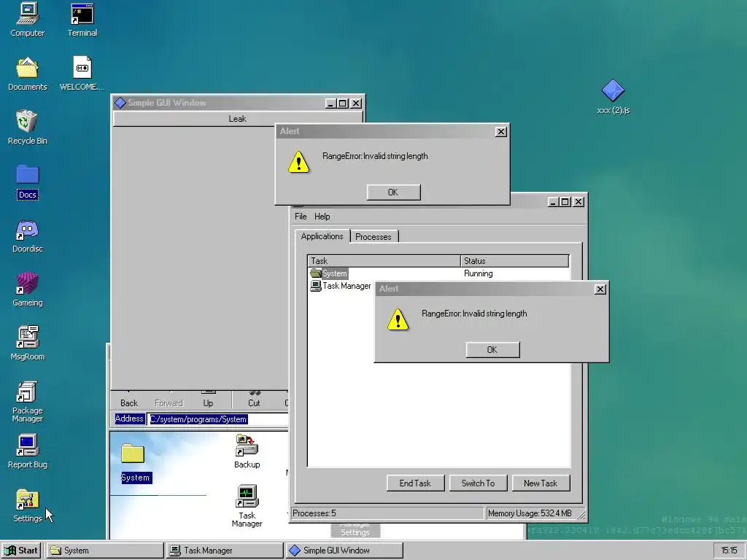747x560 pixels.
Task: Click the Processes: 5 status bar entry
Action: click(387, 513)
